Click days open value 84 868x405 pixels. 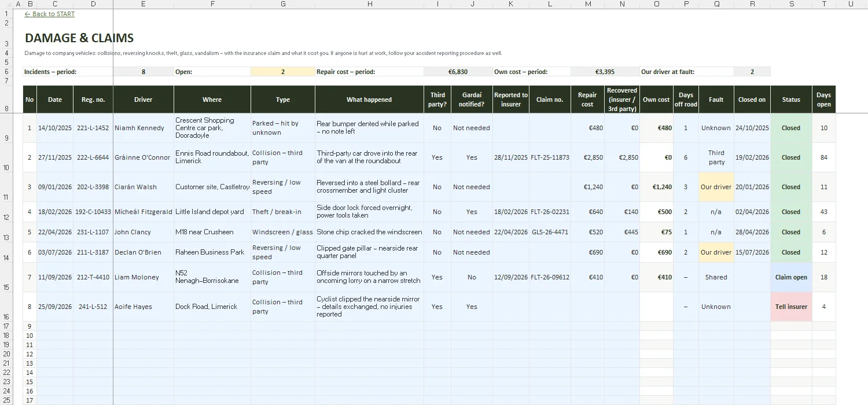(x=823, y=157)
